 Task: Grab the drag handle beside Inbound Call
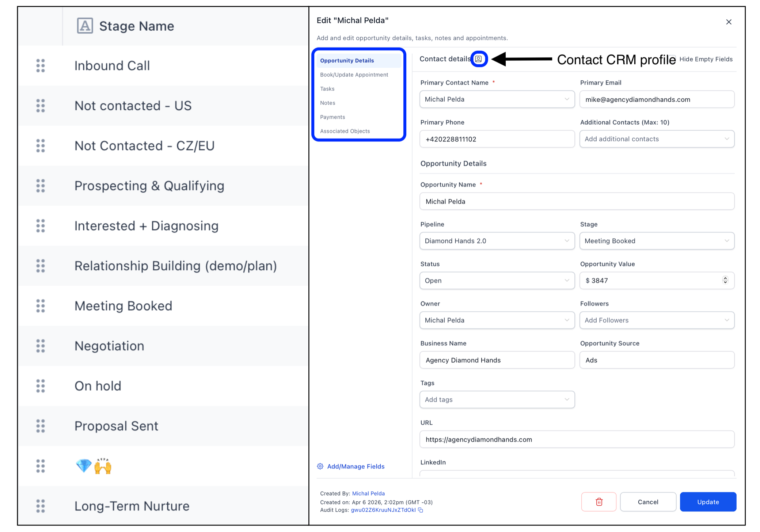coord(40,65)
